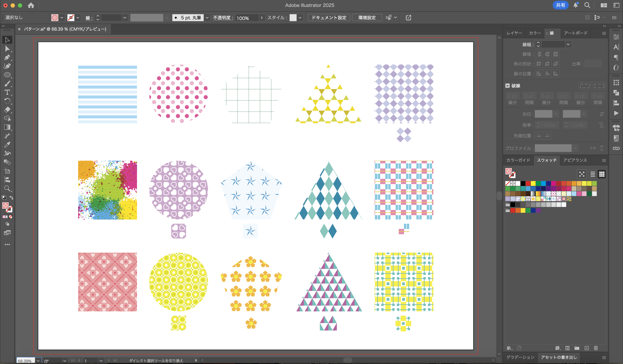623x364 pixels.
Task: Close the パターン.ai document tab
Action: 19,29
